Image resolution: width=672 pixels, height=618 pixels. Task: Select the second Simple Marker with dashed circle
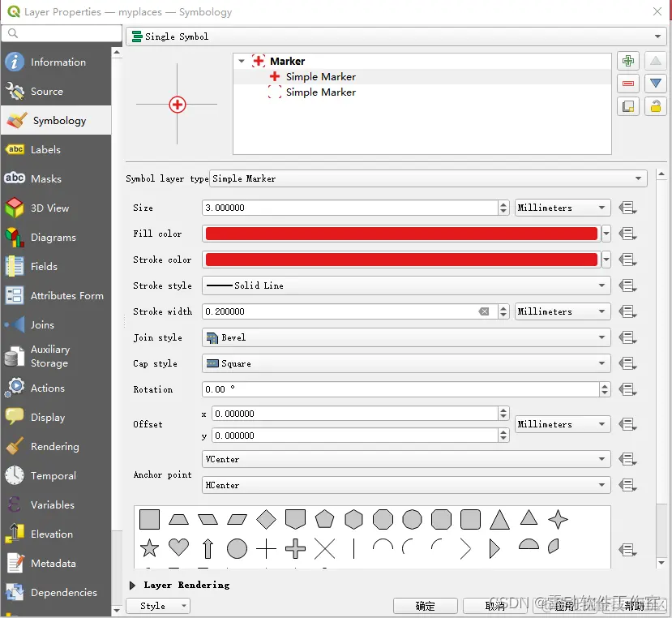(422, 92)
